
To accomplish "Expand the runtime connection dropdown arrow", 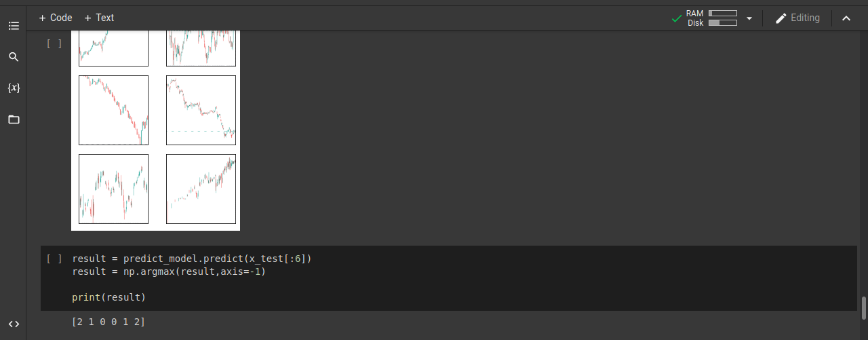I will coord(749,18).
